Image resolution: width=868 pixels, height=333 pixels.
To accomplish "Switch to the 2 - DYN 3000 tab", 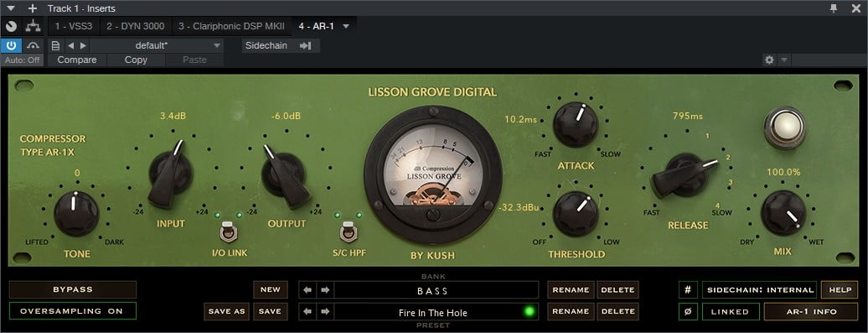I will tap(136, 26).
